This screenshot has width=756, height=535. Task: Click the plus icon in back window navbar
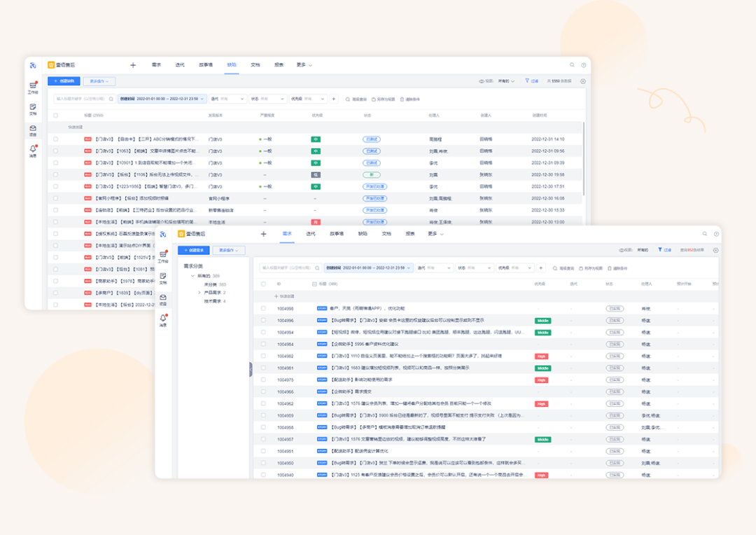[133, 65]
